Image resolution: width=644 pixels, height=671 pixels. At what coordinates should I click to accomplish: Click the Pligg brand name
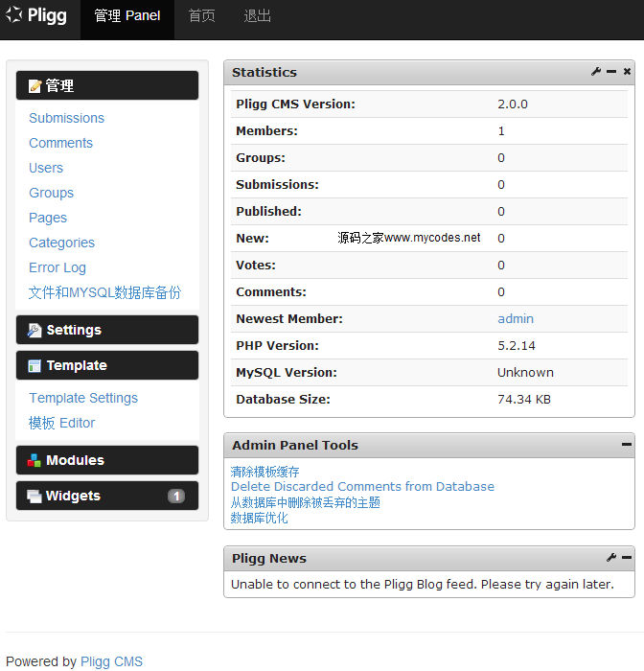tap(47, 16)
